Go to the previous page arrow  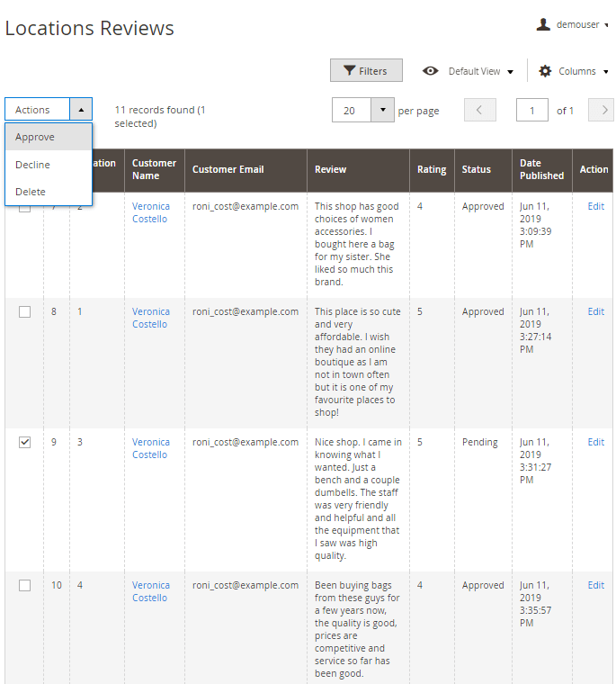(x=479, y=110)
